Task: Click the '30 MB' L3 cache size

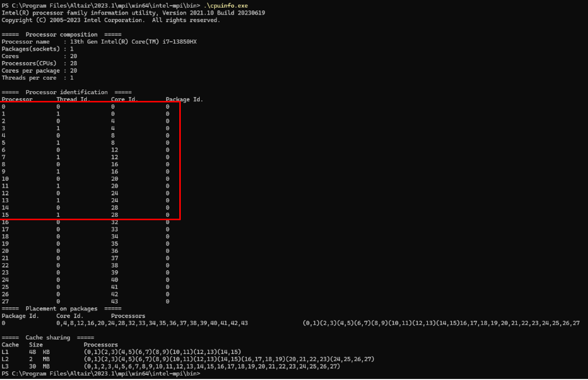Action: pyautogui.click(x=39, y=367)
